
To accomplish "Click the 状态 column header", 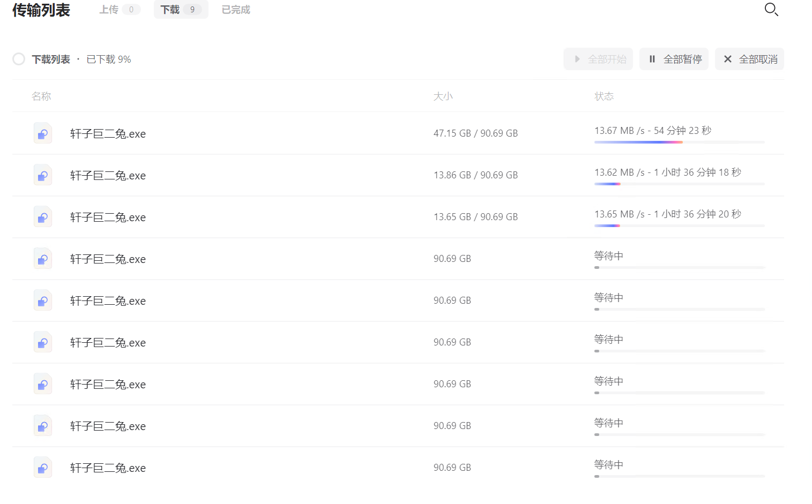I will tap(604, 96).
